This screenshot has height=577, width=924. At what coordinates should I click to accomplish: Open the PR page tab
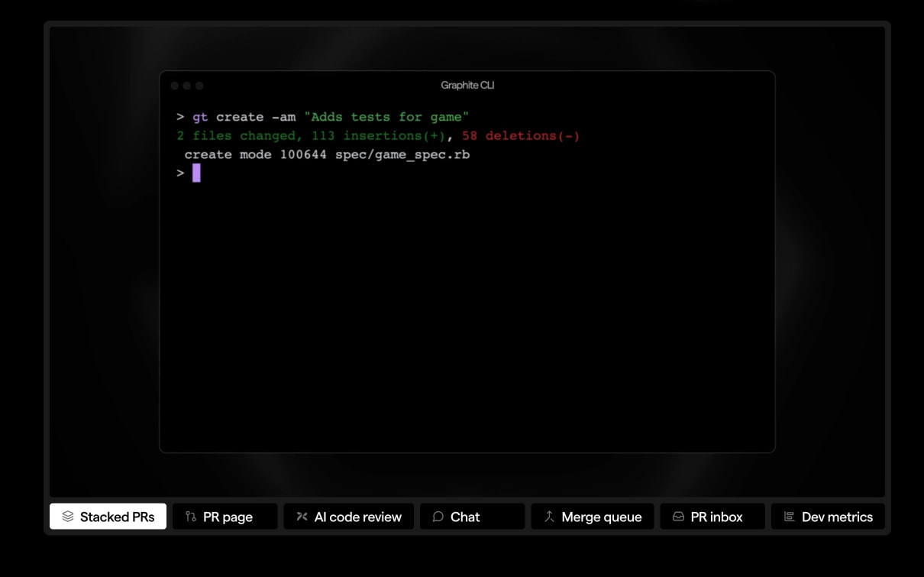(x=225, y=517)
